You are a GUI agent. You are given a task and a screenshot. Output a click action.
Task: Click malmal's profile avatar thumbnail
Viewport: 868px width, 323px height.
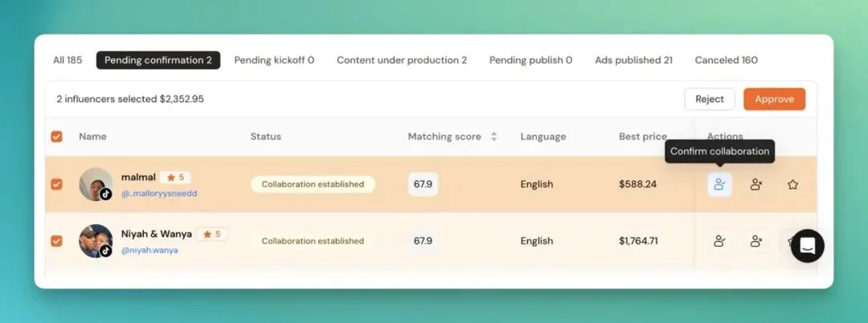point(95,184)
